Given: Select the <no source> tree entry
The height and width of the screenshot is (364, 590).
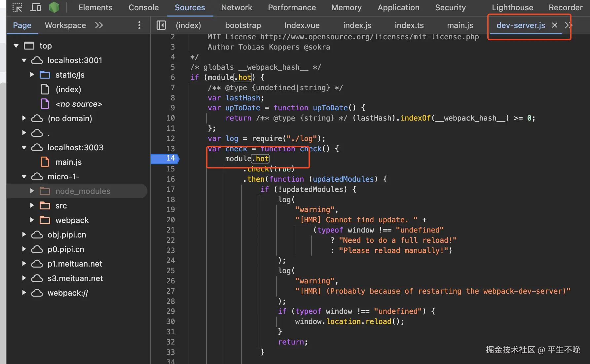Looking at the screenshot, I should (79, 104).
